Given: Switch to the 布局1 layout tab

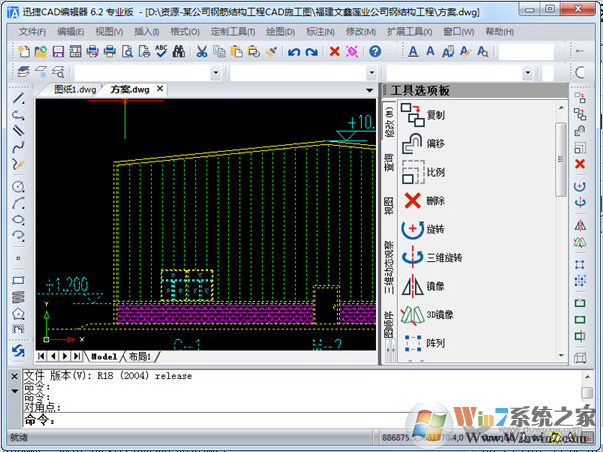Looking at the screenshot, I should [138, 356].
